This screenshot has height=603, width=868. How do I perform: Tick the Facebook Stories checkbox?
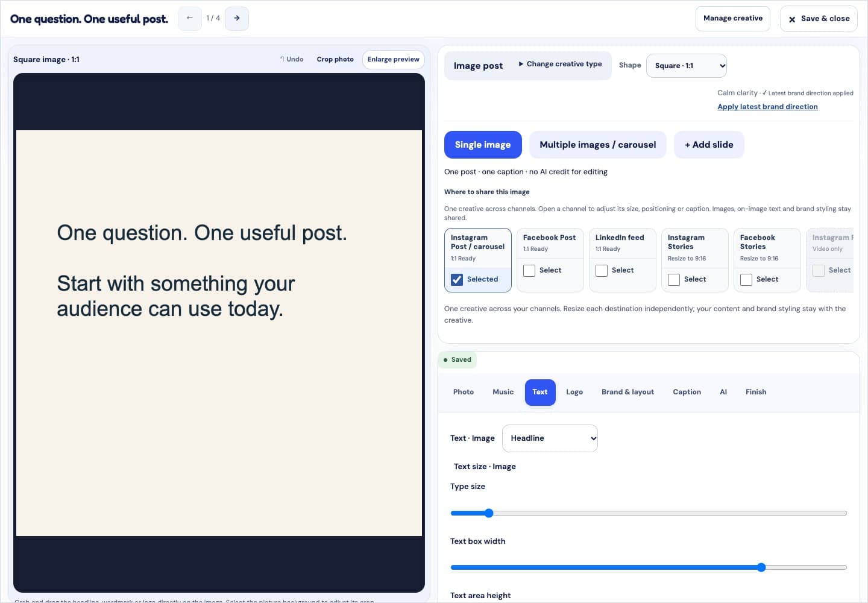tap(746, 280)
